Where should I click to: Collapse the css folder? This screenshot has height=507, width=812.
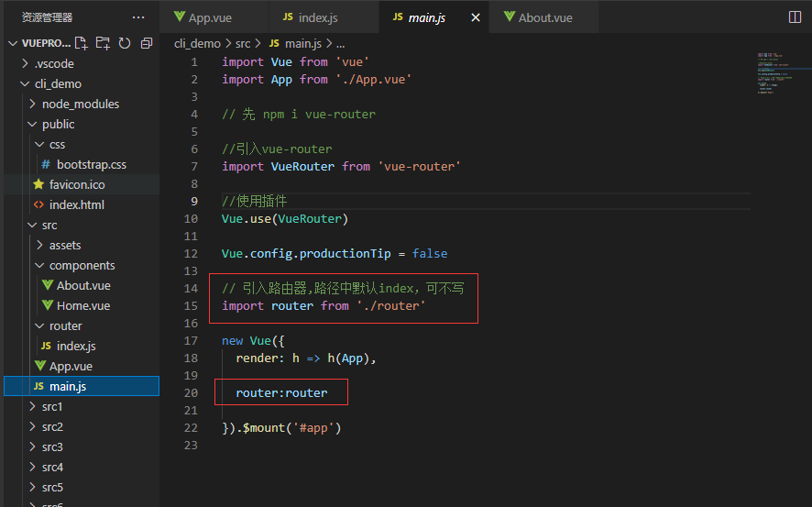point(40,144)
